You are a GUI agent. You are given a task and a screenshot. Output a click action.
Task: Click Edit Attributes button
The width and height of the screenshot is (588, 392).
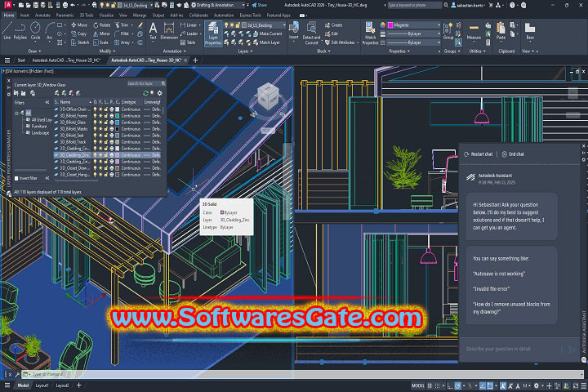[x=340, y=42]
